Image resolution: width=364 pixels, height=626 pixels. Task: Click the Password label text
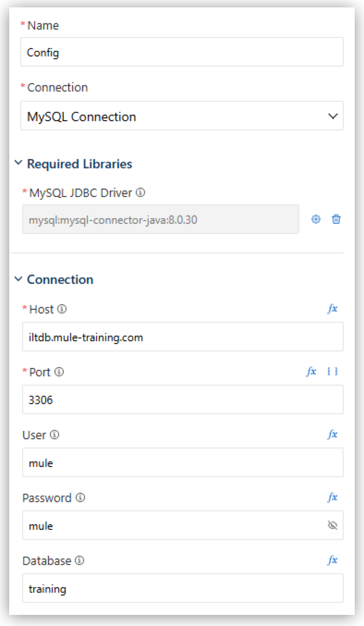tap(47, 498)
